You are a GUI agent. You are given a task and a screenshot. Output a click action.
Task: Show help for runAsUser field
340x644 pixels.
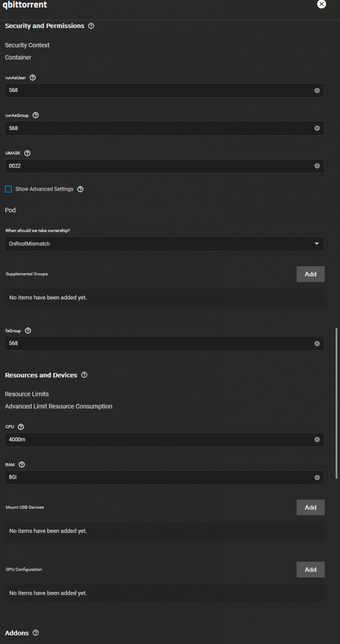(x=33, y=77)
